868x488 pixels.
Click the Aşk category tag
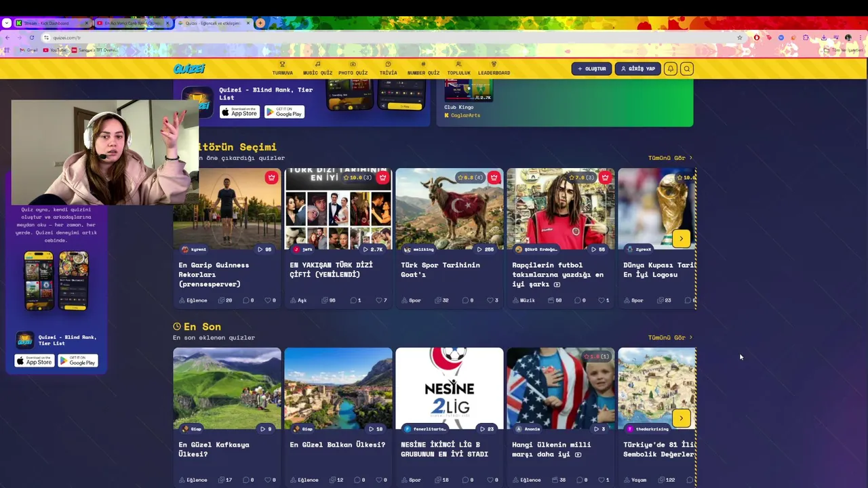point(298,300)
